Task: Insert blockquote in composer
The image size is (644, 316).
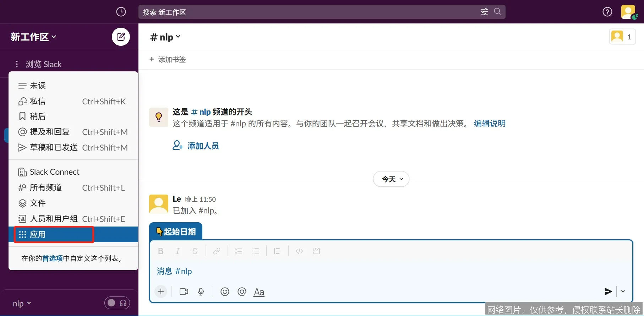Action: 277,251
